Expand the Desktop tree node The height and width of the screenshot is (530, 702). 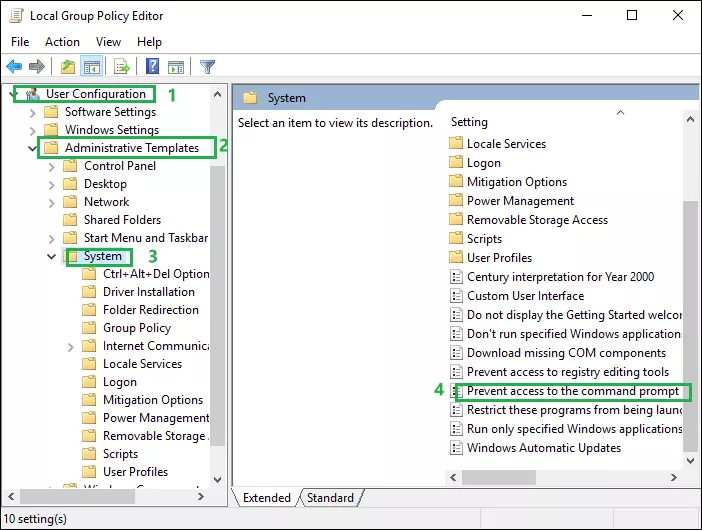pos(51,185)
